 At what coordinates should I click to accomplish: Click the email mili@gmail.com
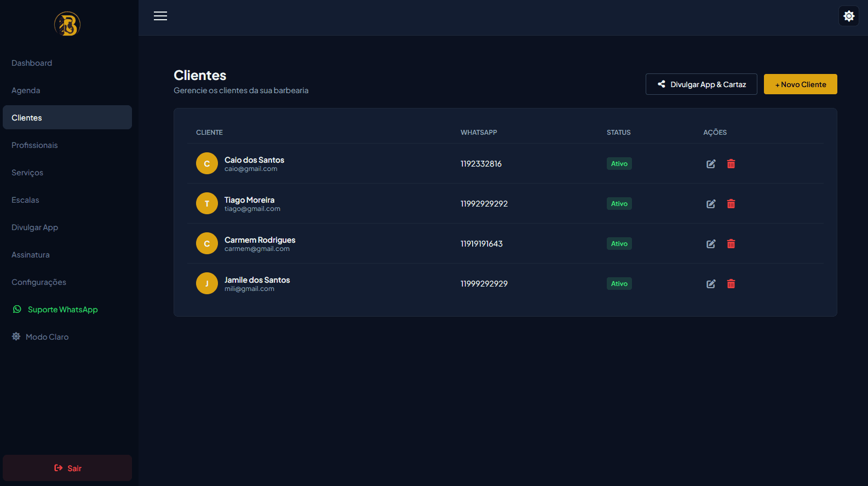point(249,289)
